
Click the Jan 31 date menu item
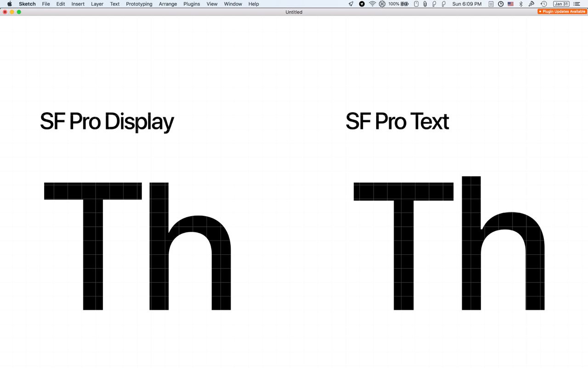(561, 4)
